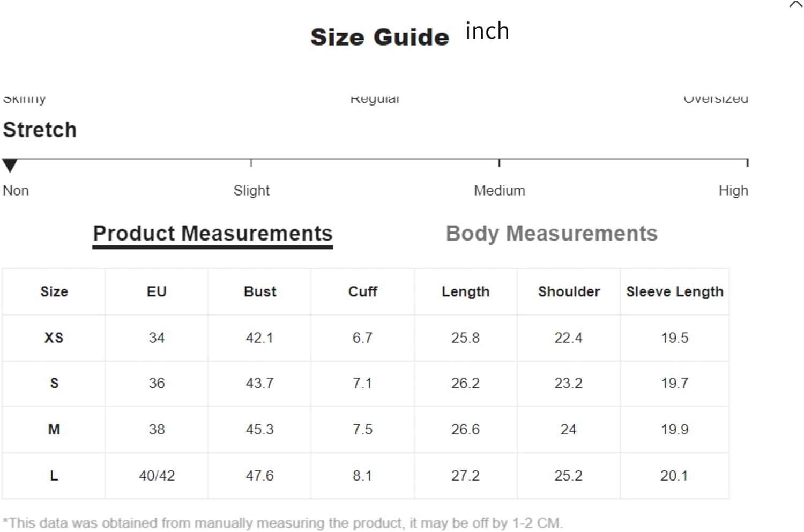The image size is (804, 532).
Task: Select the L size row label
Action: click(54, 476)
